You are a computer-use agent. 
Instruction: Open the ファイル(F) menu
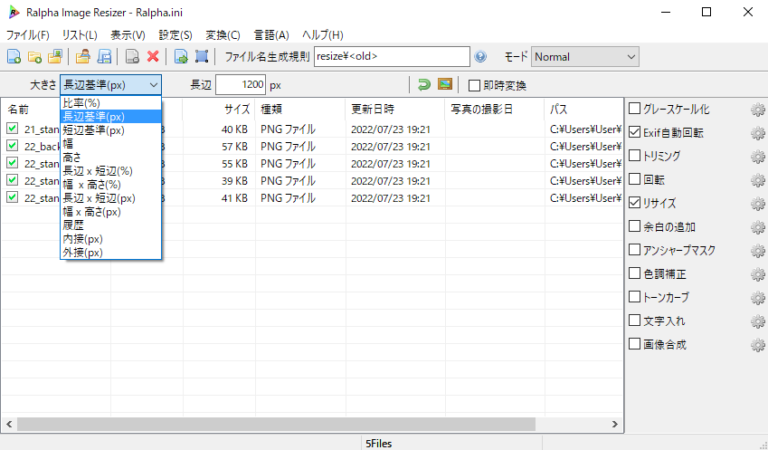point(27,35)
